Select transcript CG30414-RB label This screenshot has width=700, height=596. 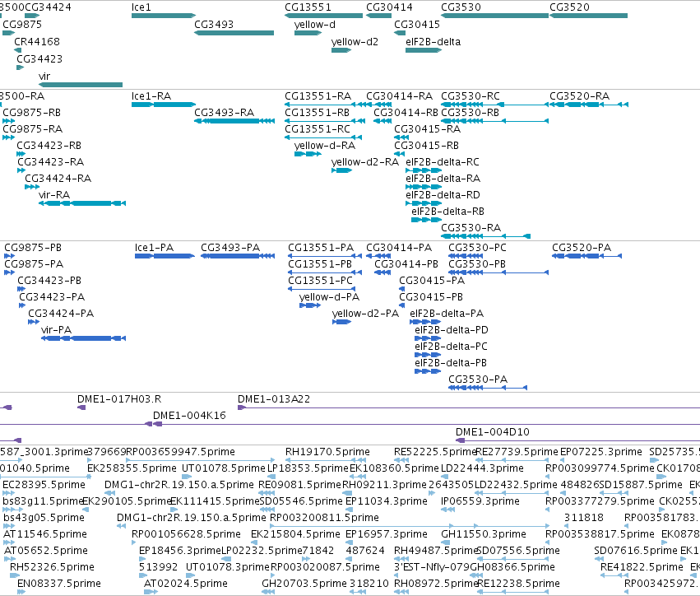(x=406, y=113)
